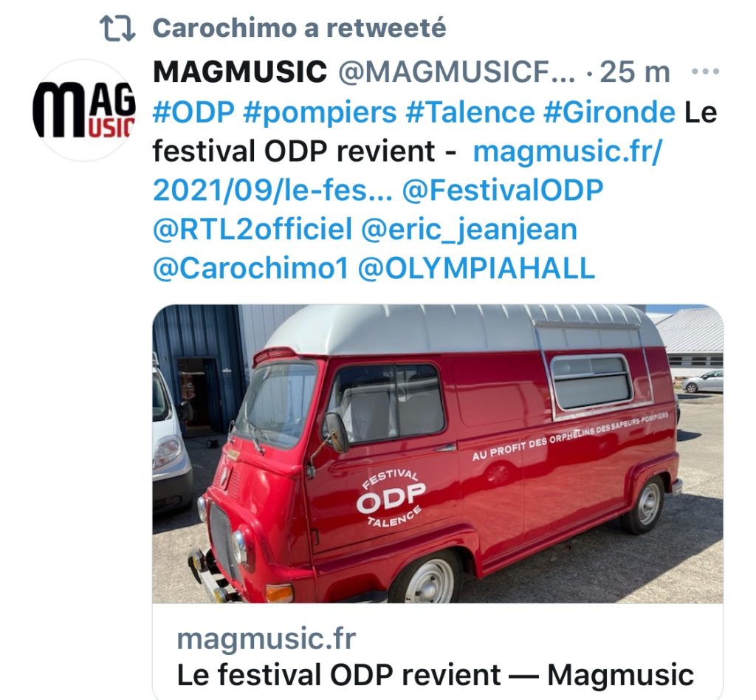Click the @MAGMUSICF... handle
The width and height of the screenshot is (756, 700).
457,72
